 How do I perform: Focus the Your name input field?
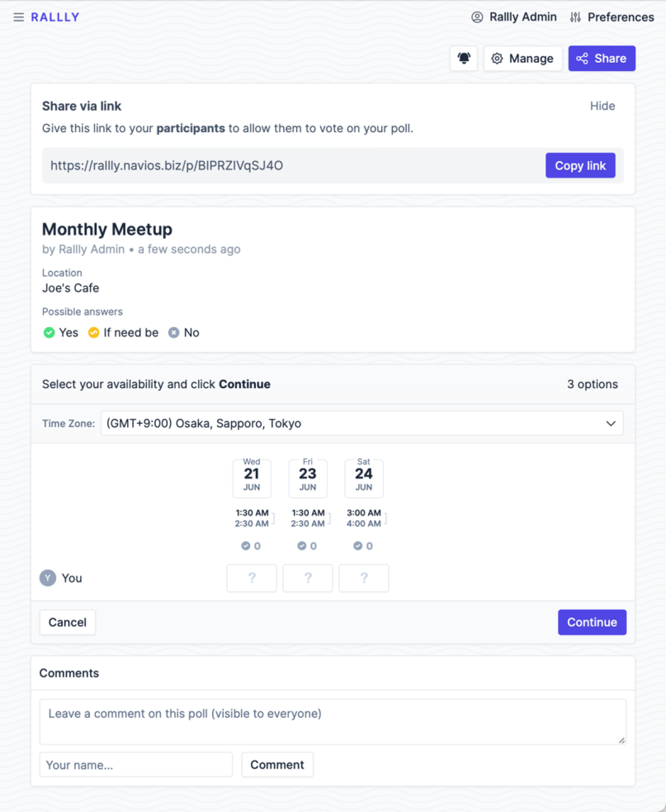[x=136, y=765]
